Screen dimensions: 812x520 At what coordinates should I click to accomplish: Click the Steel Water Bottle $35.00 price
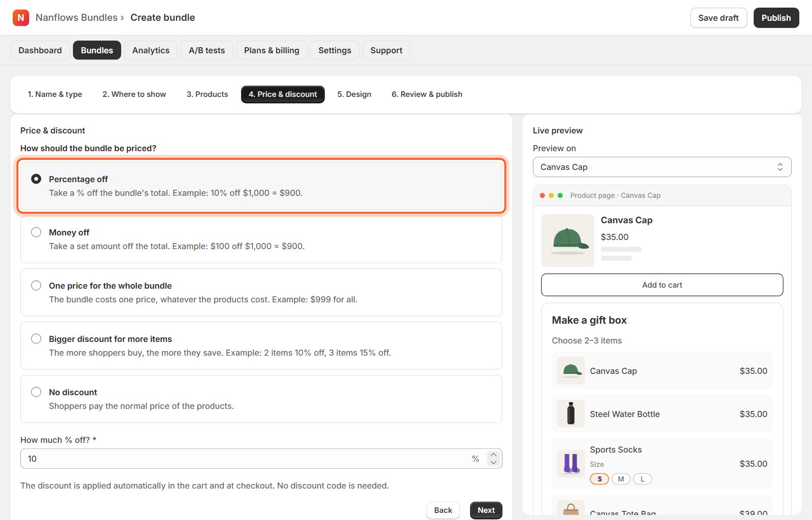pos(753,414)
